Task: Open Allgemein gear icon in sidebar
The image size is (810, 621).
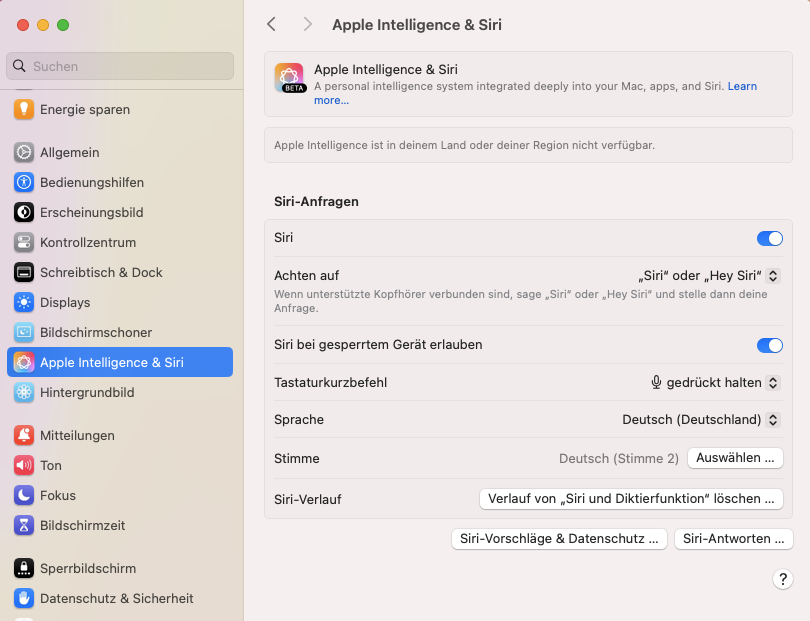Action: 24,152
